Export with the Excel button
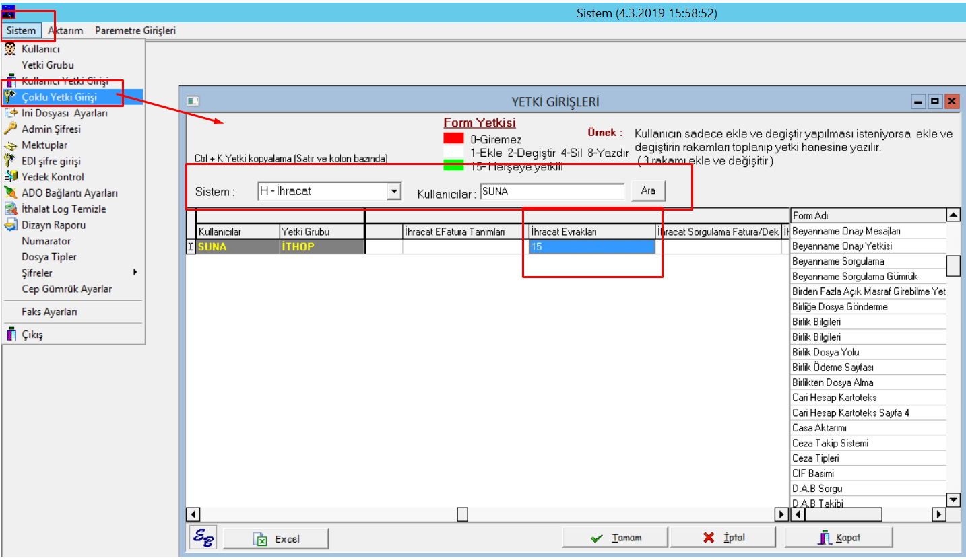 (x=276, y=538)
